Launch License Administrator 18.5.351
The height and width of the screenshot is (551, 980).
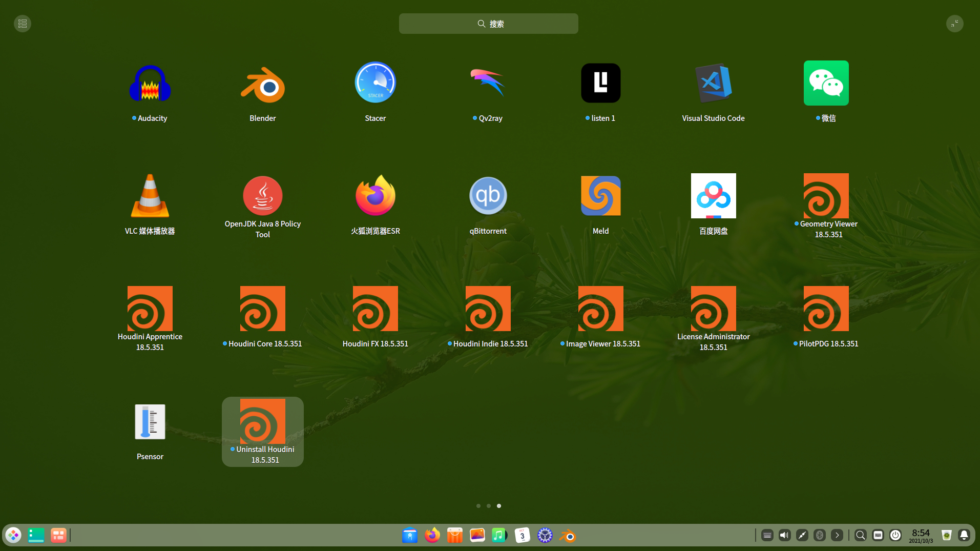[713, 309]
